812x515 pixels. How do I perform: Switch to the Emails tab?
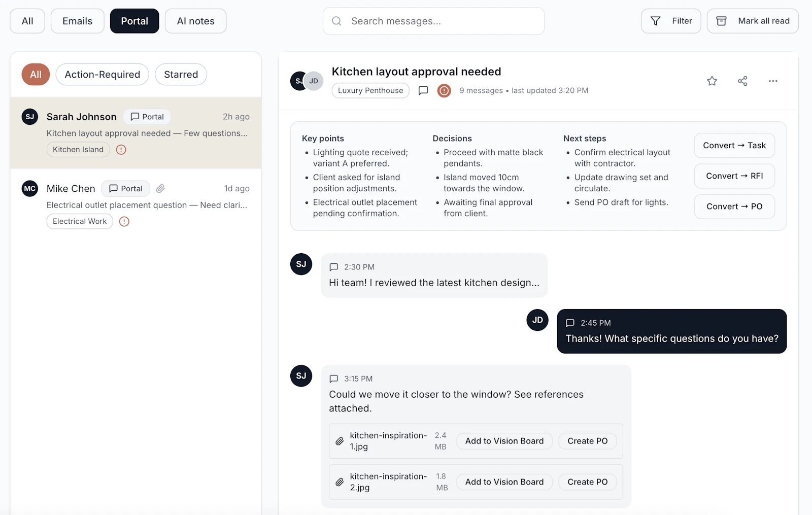tap(78, 21)
